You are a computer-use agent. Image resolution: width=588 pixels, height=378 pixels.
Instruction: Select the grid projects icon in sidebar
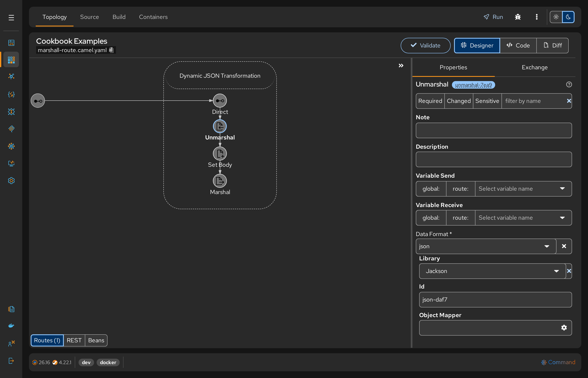point(11,60)
